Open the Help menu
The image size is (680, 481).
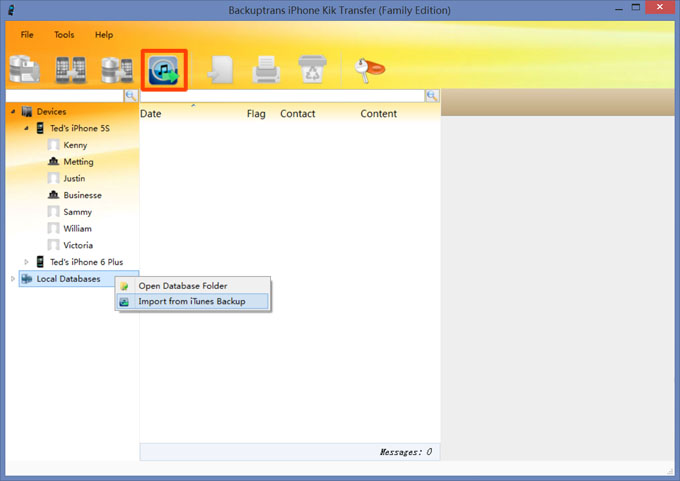tap(104, 35)
